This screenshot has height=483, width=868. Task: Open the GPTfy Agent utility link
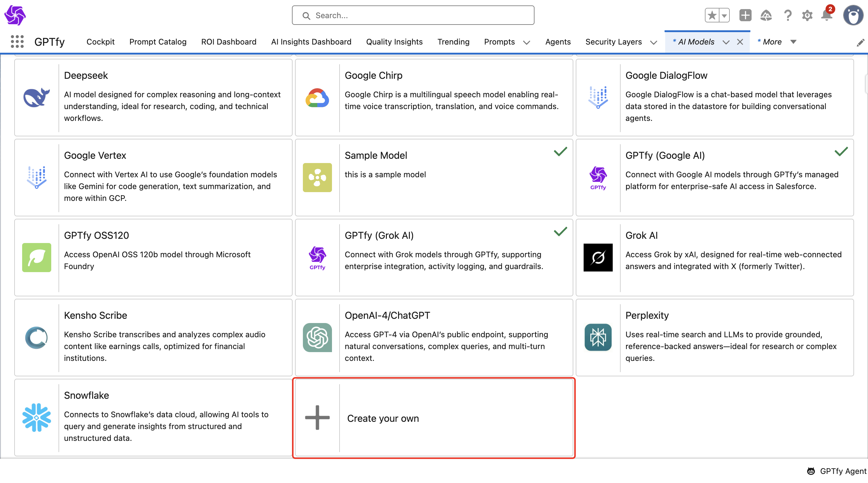(x=837, y=471)
